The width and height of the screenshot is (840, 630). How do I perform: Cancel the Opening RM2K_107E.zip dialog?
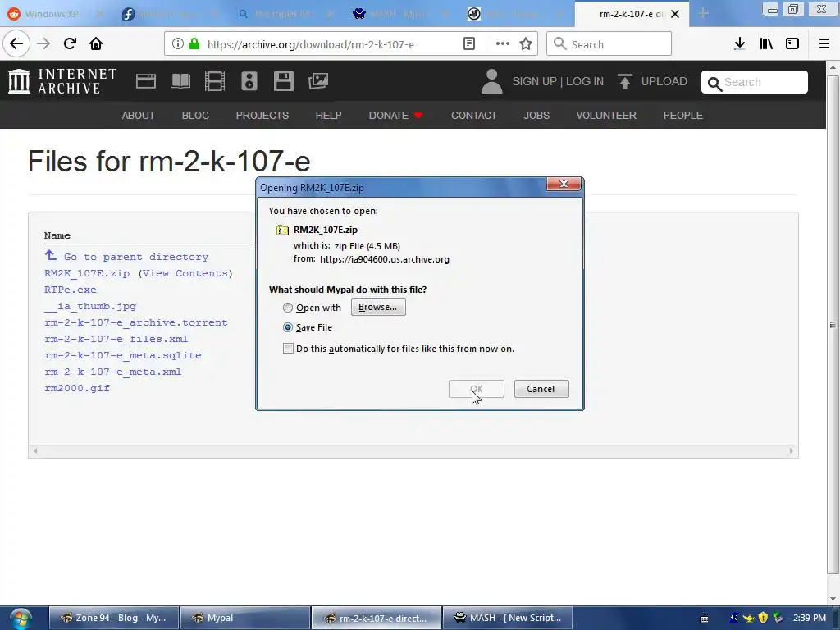pos(541,389)
